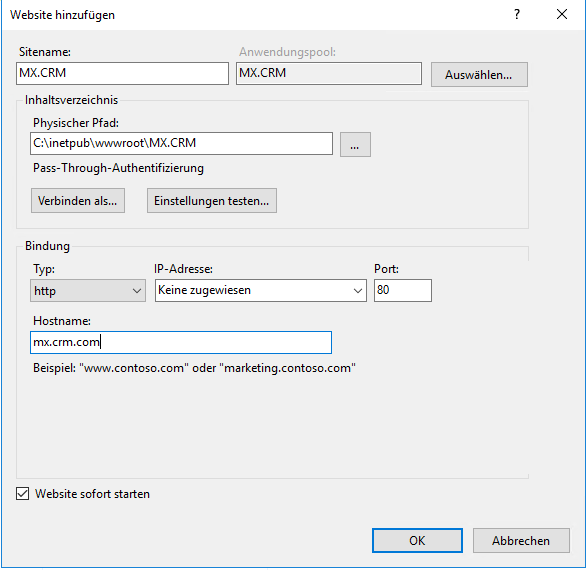Click Einstellungen testen... button
This screenshot has height=570, width=587.
(x=212, y=201)
